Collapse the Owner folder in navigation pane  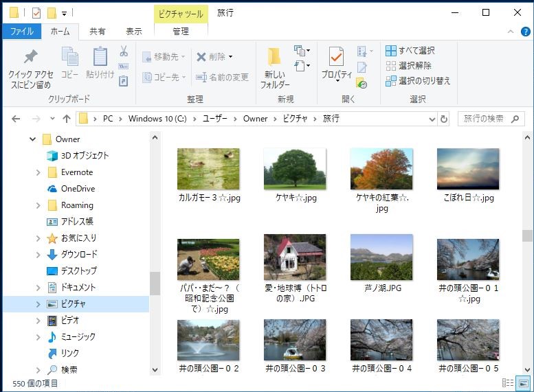(32, 139)
